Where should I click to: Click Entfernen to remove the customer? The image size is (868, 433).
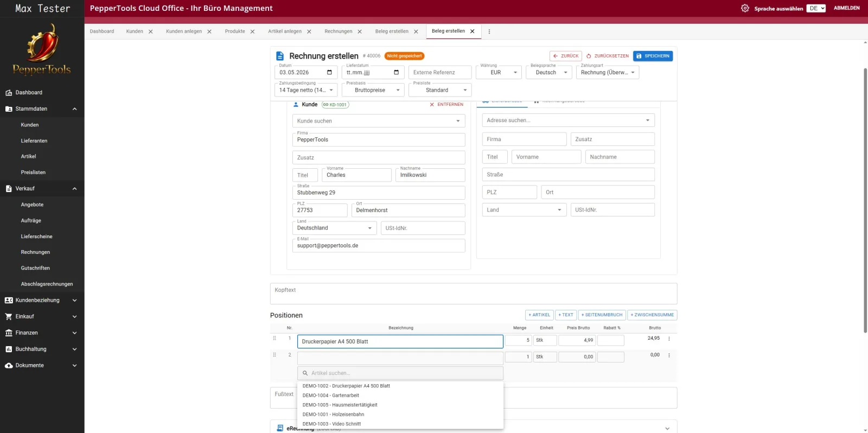point(446,105)
